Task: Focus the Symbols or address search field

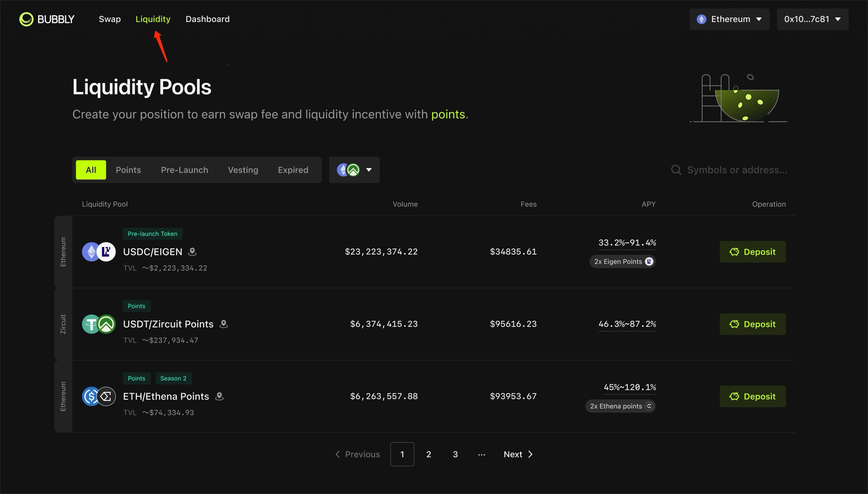Action: tap(737, 170)
